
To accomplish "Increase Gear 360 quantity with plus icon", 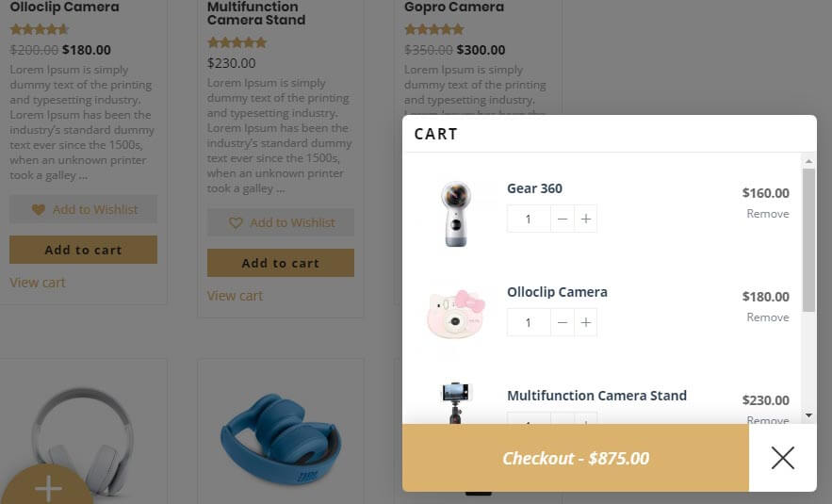I will [585, 219].
